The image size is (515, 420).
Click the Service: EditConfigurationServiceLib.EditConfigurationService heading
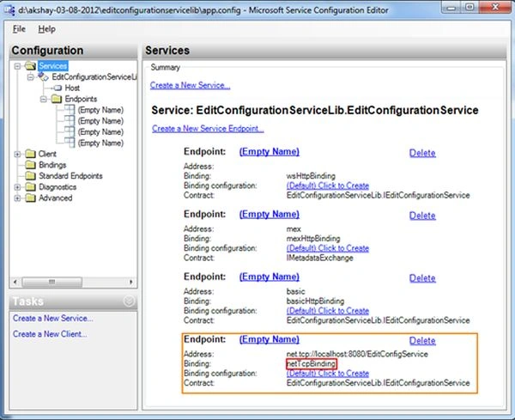pyautogui.click(x=315, y=110)
